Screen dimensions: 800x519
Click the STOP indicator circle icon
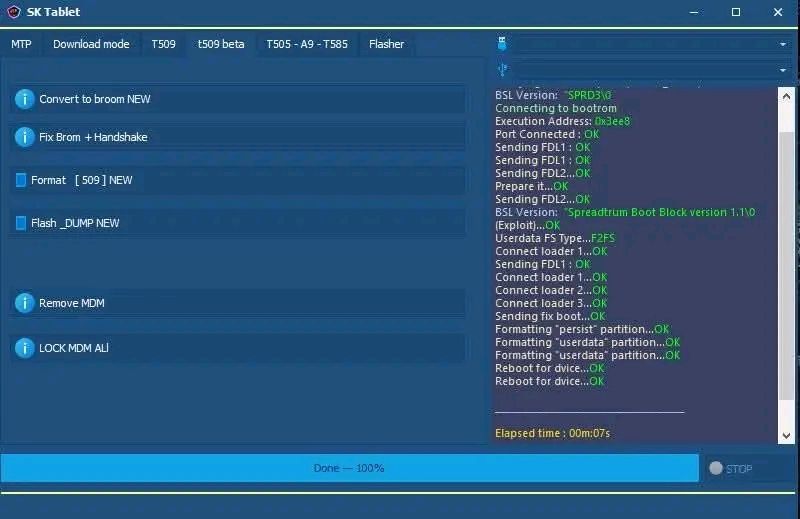point(716,468)
